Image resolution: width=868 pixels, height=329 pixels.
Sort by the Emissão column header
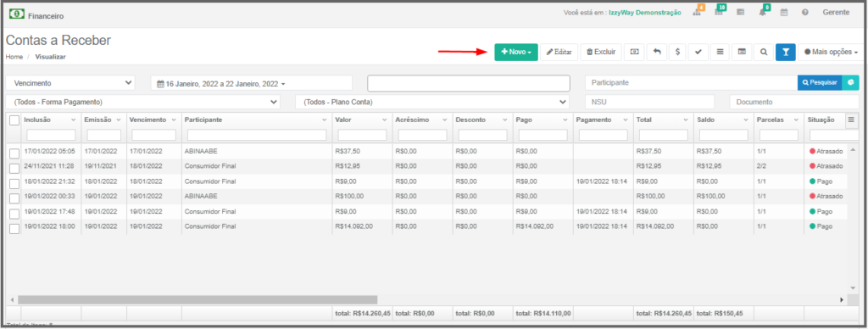click(x=98, y=120)
